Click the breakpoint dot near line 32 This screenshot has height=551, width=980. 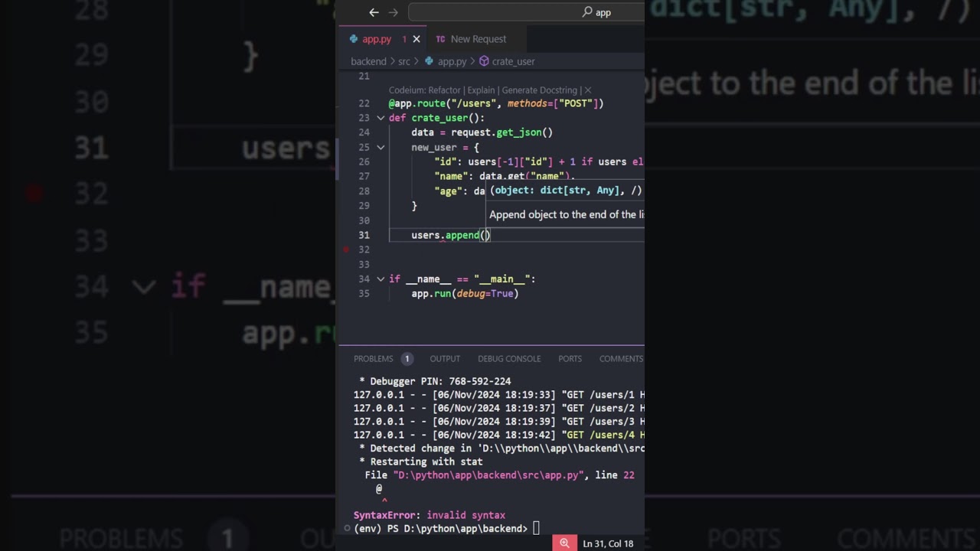(x=346, y=249)
